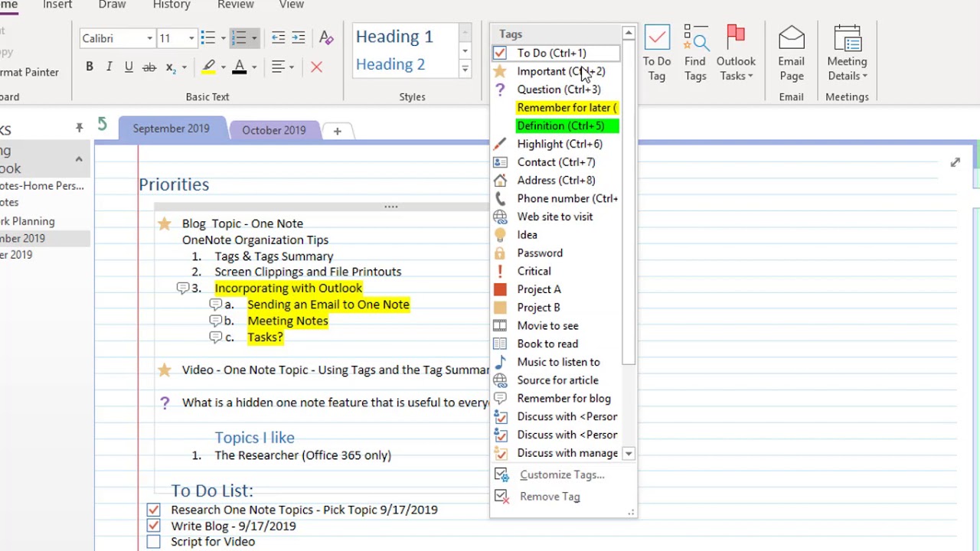
Task: Switch to October 2019 section tab
Action: tap(273, 130)
